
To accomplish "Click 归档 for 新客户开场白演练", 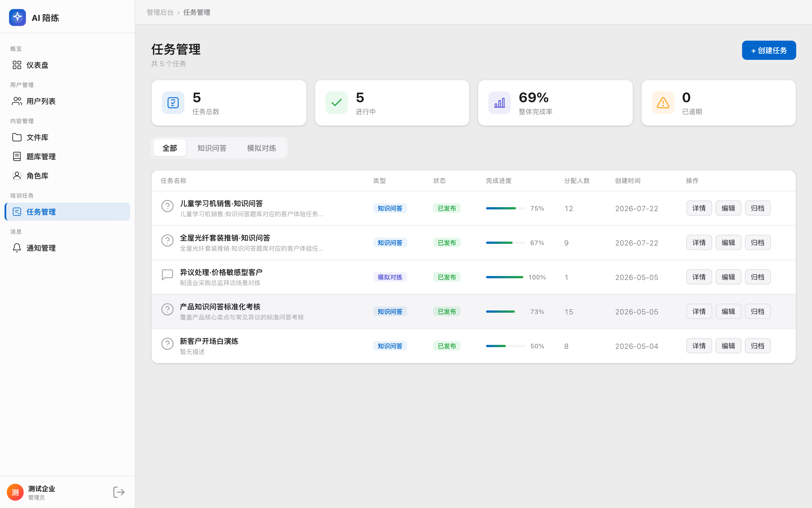I will [758, 346].
